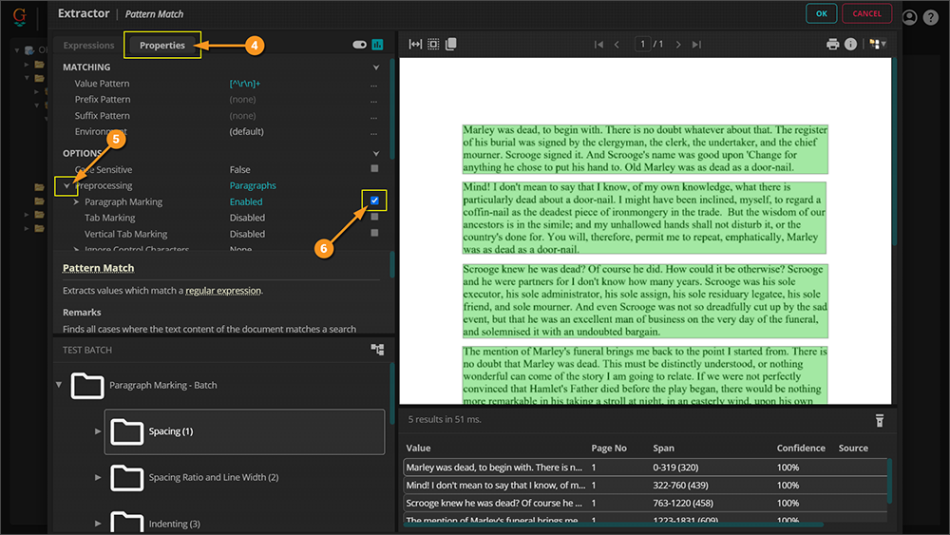This screenshot has height=535, width=950.
Task: Open editor ellipsis for Value Pattern
Action: click(374, 84)
